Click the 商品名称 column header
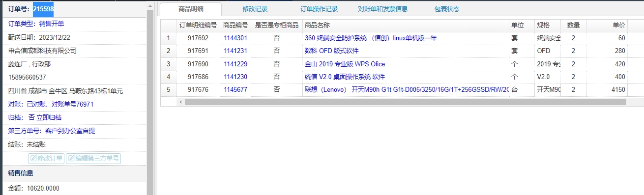 tap(406, 25)
